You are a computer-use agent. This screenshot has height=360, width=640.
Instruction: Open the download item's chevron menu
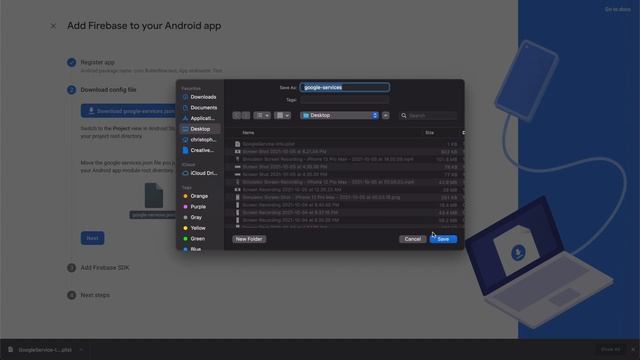pos(81,350)
